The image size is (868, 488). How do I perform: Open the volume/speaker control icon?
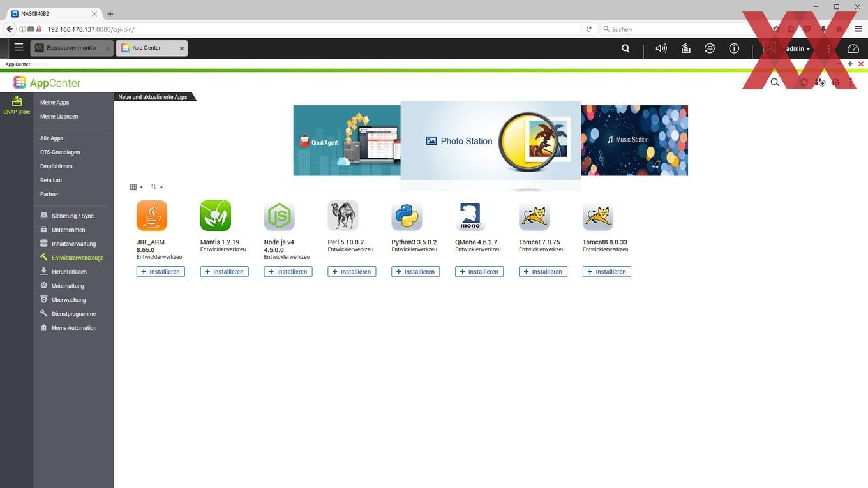click(661, 48)
